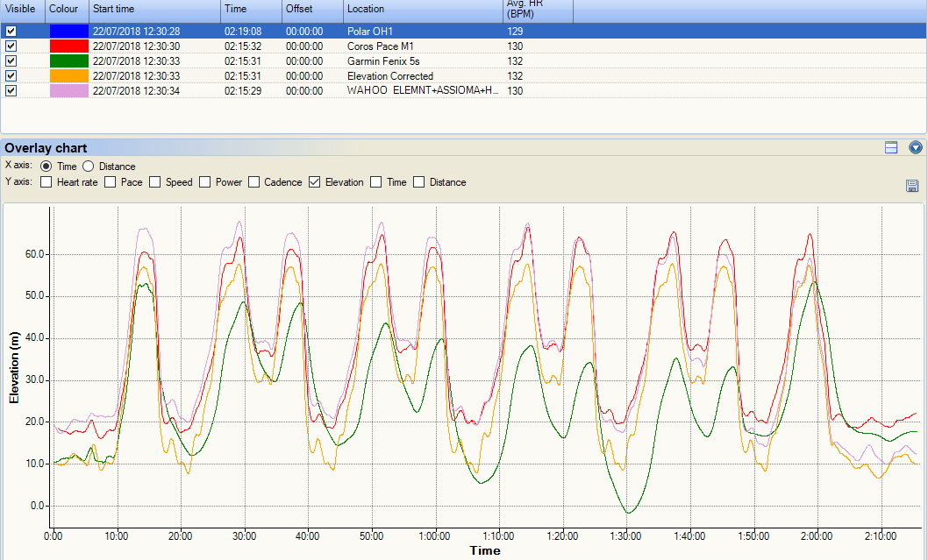Sort by the Start time column header
The image size is (928, 560).
[153, 9]
